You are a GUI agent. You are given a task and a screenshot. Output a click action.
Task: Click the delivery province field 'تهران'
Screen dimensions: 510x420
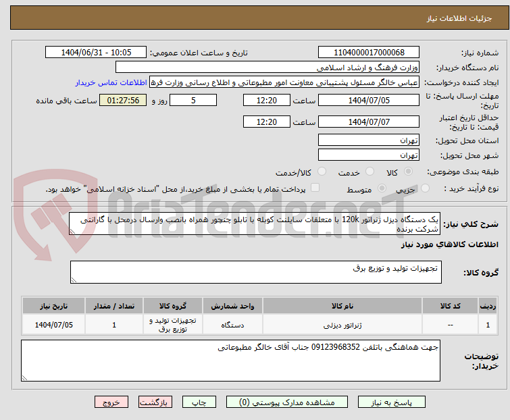369,140
